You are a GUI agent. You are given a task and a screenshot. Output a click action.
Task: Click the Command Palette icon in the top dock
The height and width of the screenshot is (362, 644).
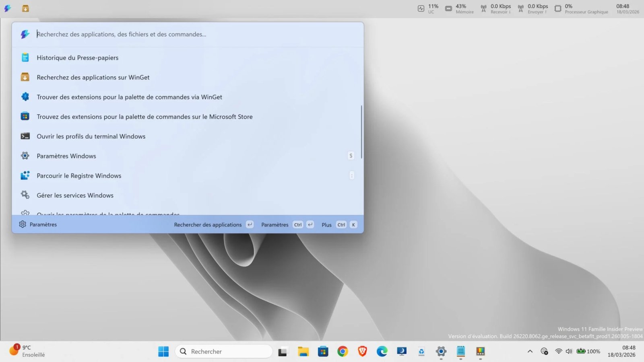(7, 8)
